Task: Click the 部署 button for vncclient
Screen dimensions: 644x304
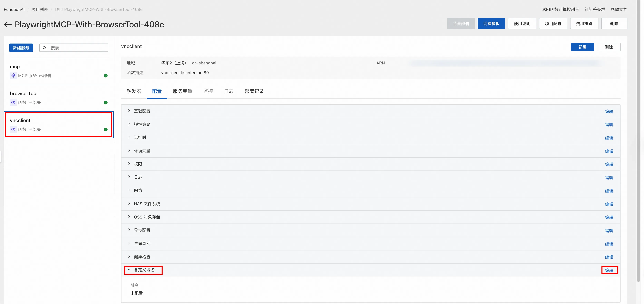Action: (x=583, y=47)
